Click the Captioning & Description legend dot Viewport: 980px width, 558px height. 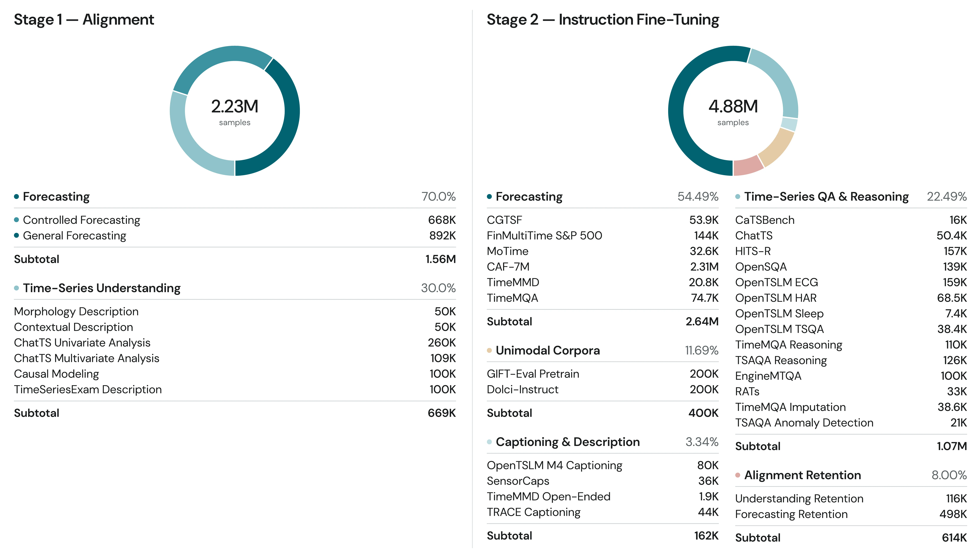(x=489, y=442)
